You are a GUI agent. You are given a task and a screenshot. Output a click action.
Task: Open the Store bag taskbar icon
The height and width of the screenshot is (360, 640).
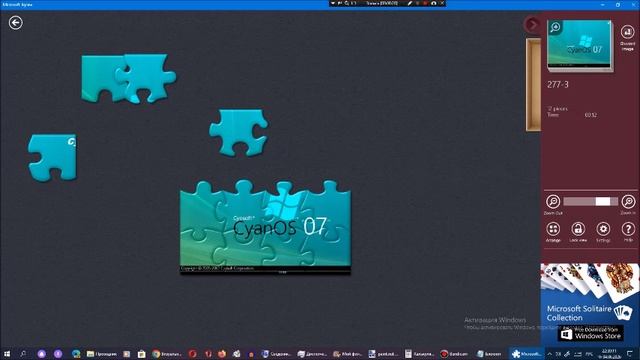pos(142,354)
